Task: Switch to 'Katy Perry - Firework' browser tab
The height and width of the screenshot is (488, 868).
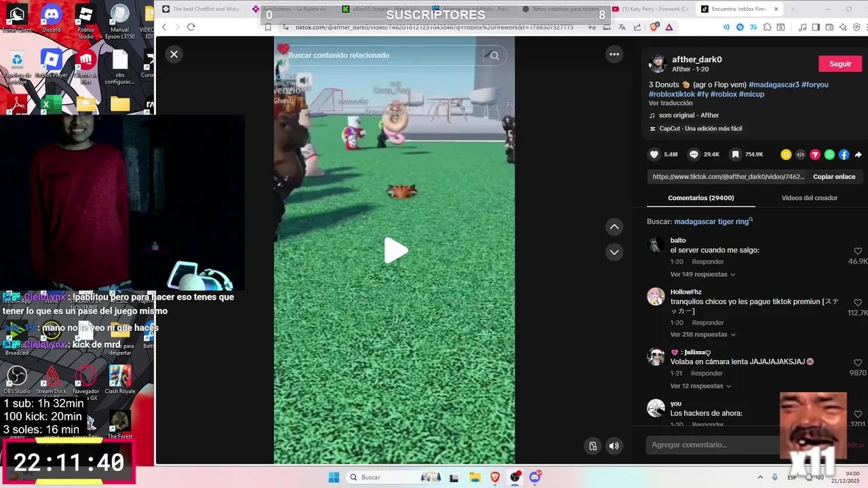Action: (651, 9)
